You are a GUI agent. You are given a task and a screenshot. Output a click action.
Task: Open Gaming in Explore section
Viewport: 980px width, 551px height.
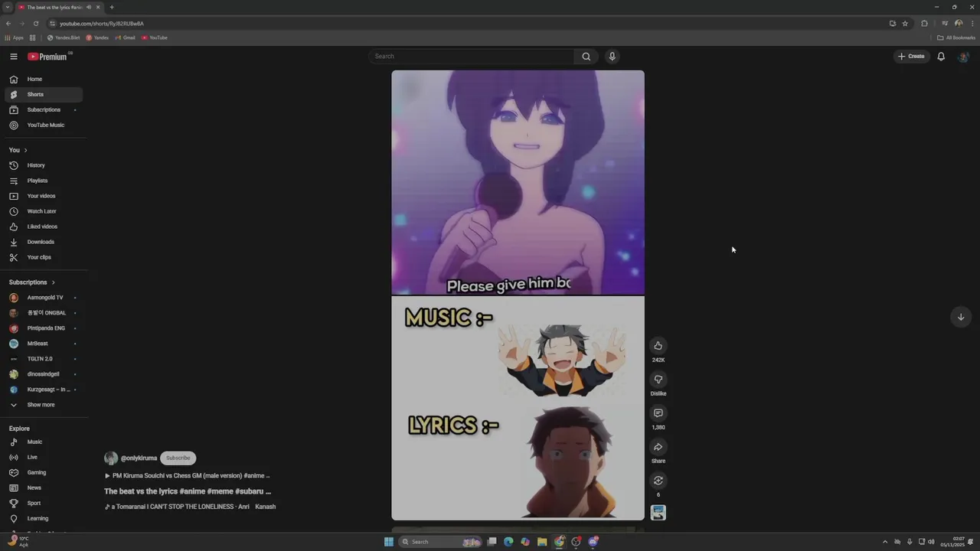(44, 473)
